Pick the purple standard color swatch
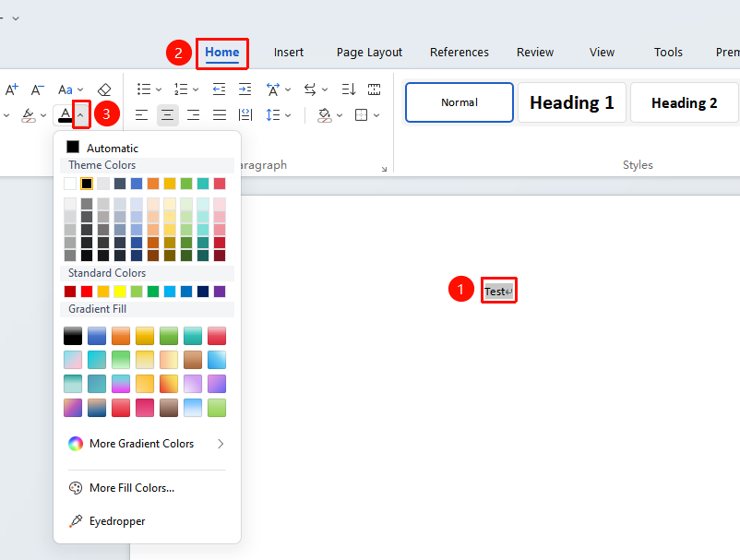Image resolution: width=740 pixels, height=560 pixels. coord(220,292)
